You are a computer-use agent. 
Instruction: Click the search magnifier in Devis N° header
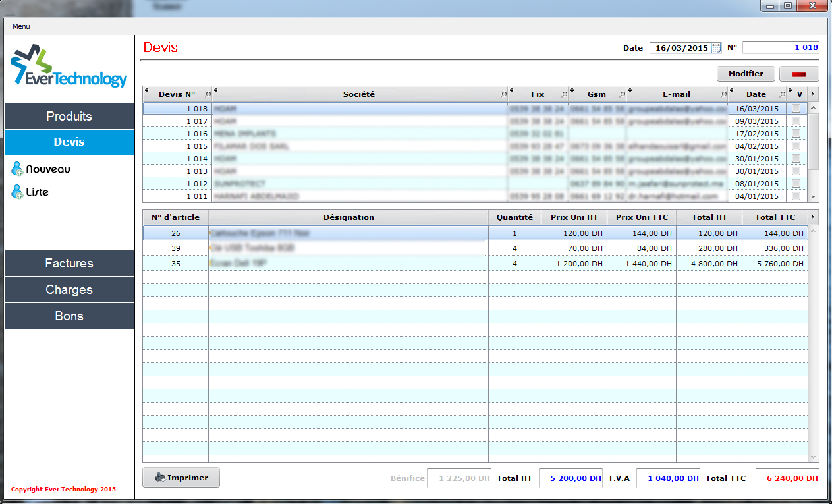208,94
